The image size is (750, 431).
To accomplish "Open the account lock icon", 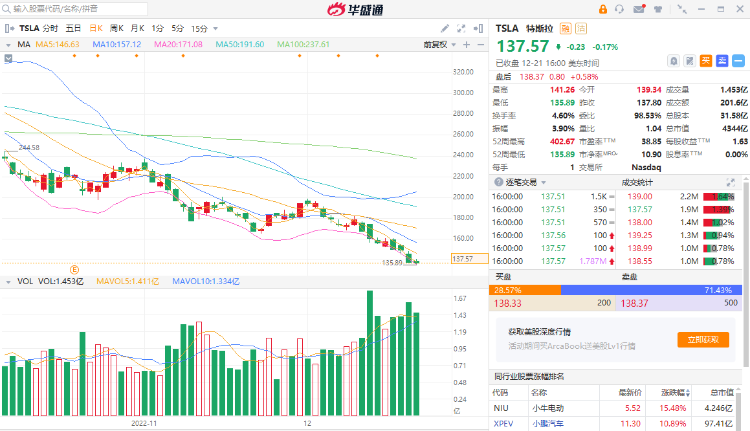I will (603, 9).
